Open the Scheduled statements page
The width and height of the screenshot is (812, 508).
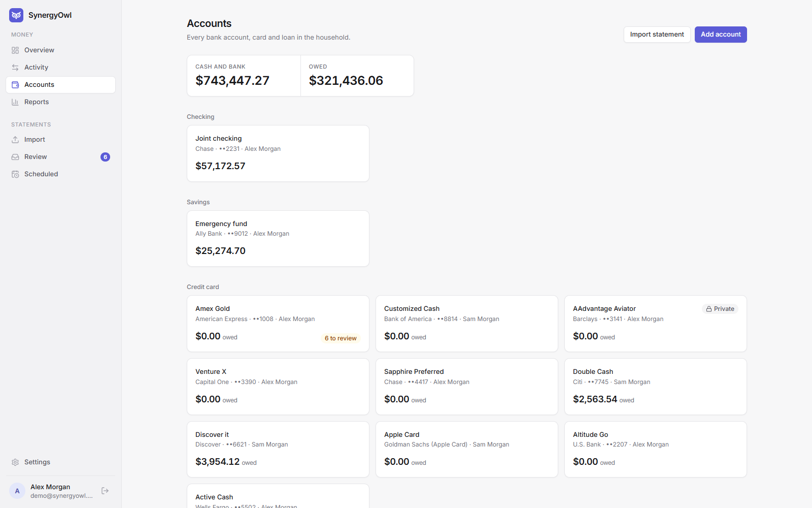tap(60, 174)
